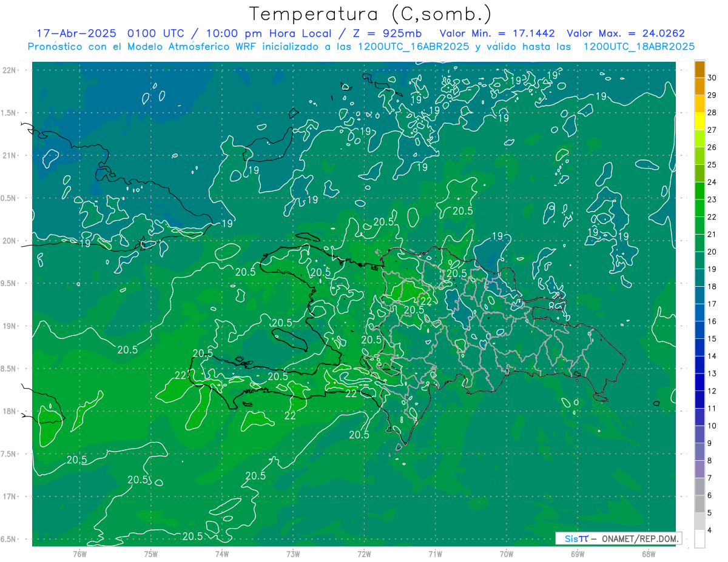This screenshot has width=728, height=562.
Task: Click the "SisPi – ONAMET/REP.DOM." credit label
Action: [619, 538]
